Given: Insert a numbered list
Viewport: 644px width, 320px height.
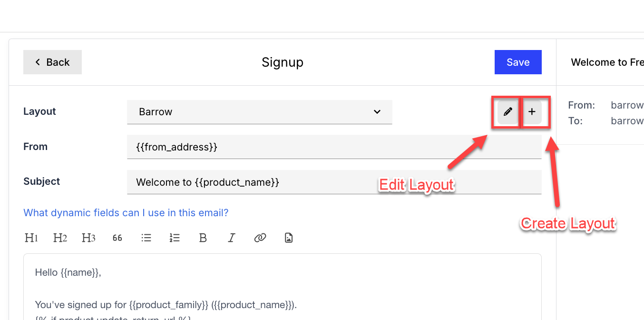Looking at the screenshot, I should point(175,238).
